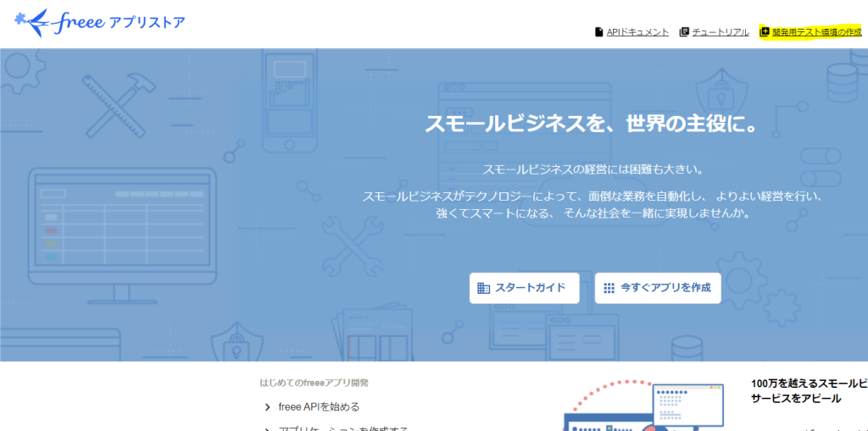Click the grid icon in 今すぐアプリを作成
868x431 pixels.
(609, 288)
